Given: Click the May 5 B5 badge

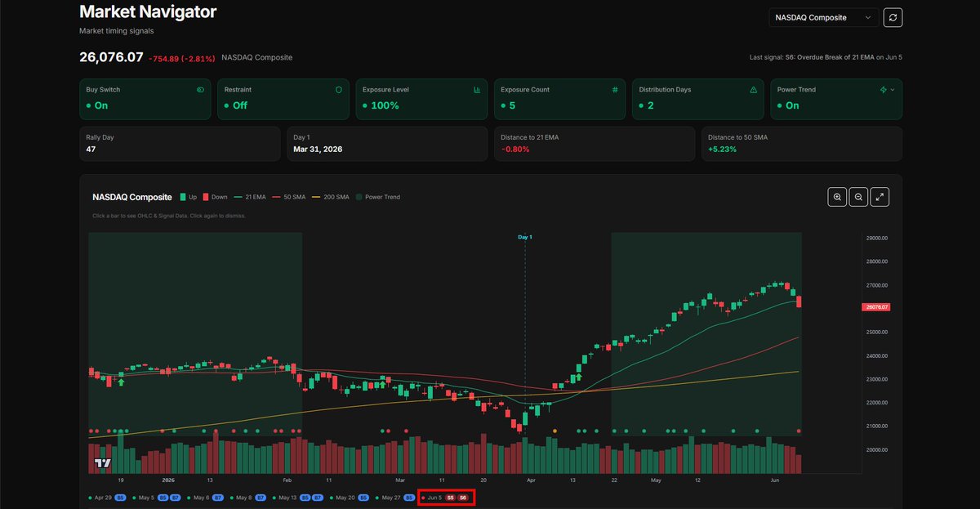Looking at the screenshot, I should [x=163, y=498].
